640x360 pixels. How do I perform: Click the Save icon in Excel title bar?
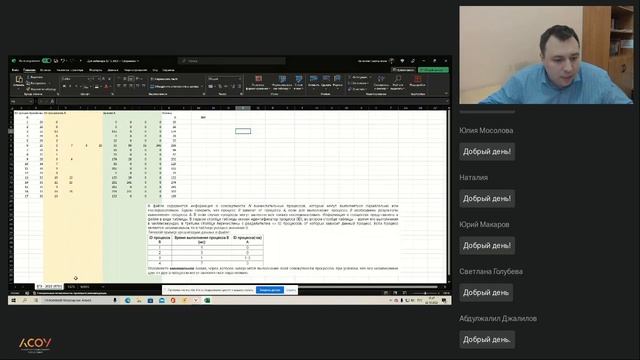(56, 61)
